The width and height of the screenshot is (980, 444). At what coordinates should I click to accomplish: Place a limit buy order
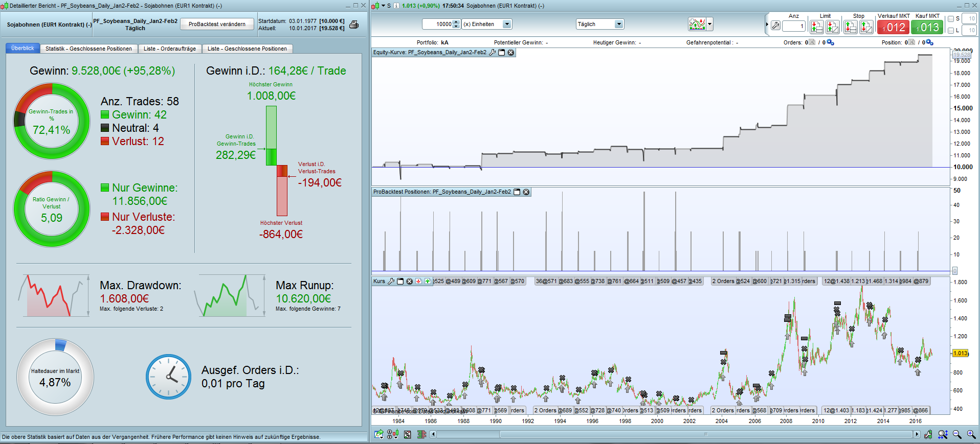coord(817,27)
